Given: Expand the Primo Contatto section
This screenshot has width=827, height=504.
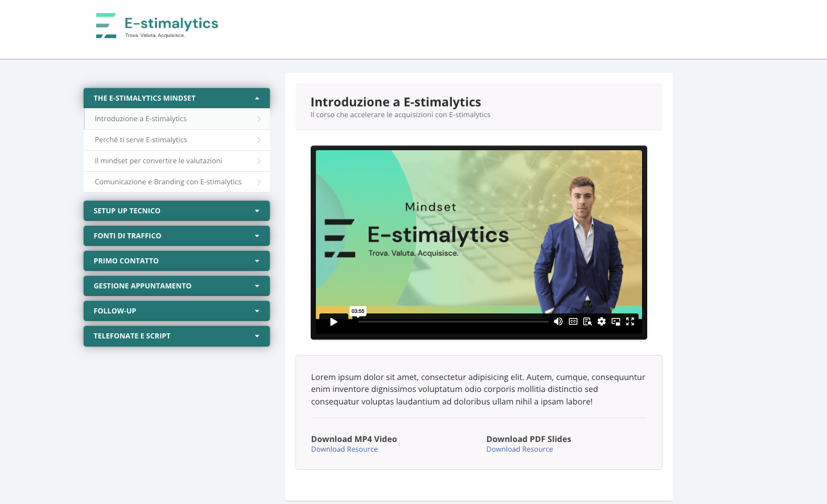Looking at the screenshot, I should 176,261.
